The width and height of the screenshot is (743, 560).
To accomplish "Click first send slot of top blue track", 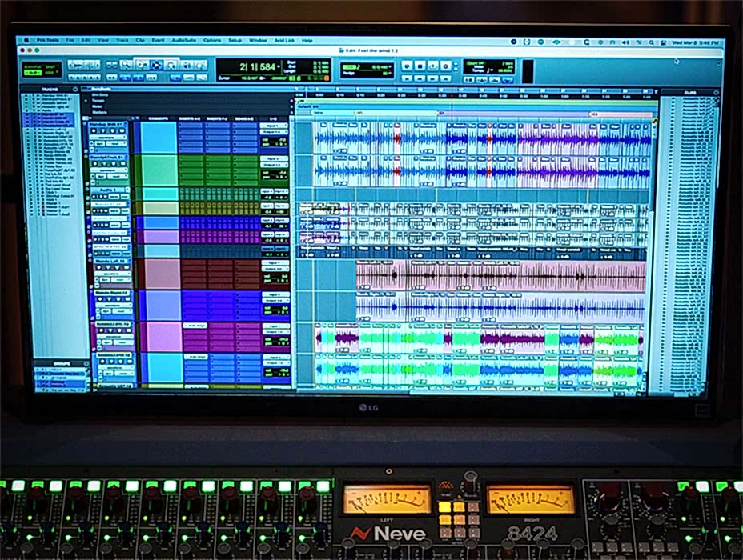I will (245, 126).
